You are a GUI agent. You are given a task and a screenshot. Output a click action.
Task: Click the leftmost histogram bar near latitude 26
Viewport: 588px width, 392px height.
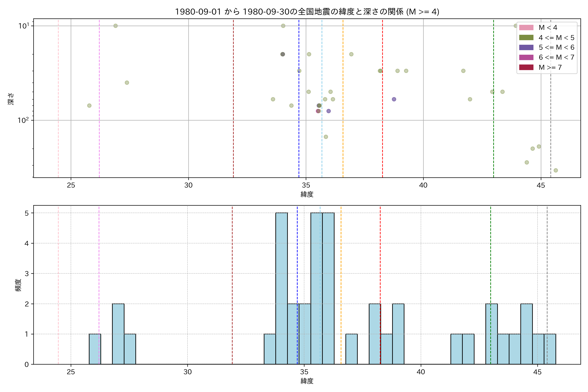click(x=95, y=349)
